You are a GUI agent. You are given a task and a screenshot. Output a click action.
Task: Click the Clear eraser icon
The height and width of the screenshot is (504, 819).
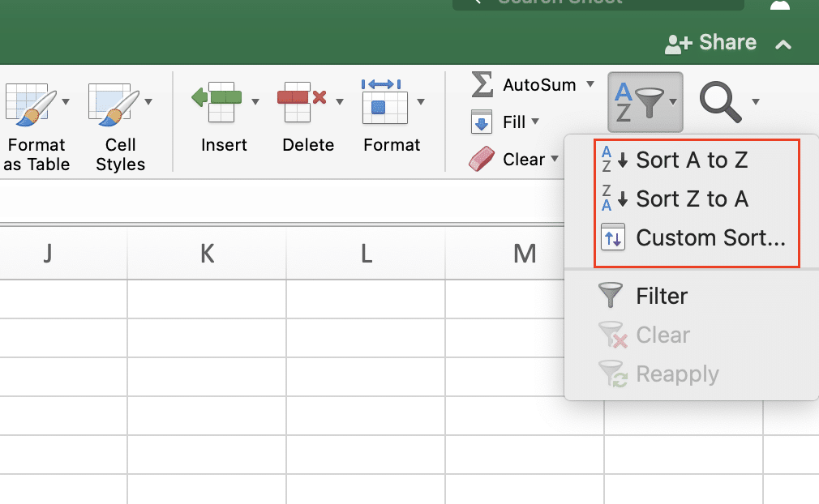pyautogui.click(x=482, y=160)
